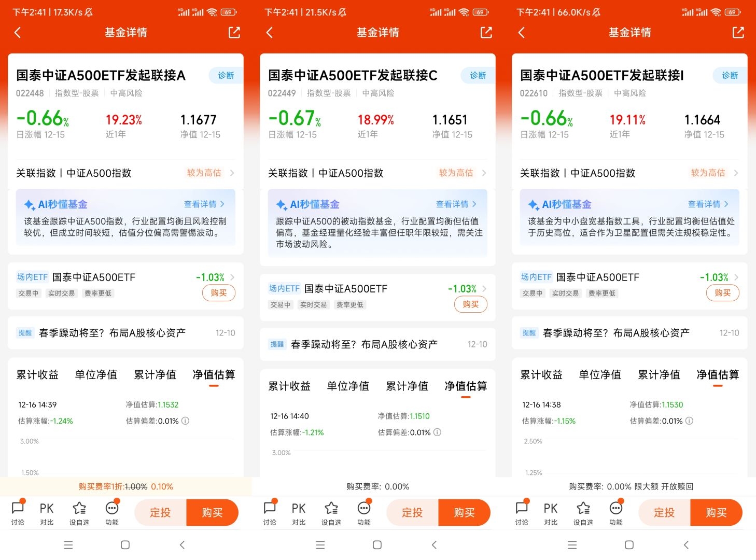Expand 关联指数 中证A500指数 row for 联接A
This screenshot has width=756, height=560.
pyautogui.click(x=125, y=173)
